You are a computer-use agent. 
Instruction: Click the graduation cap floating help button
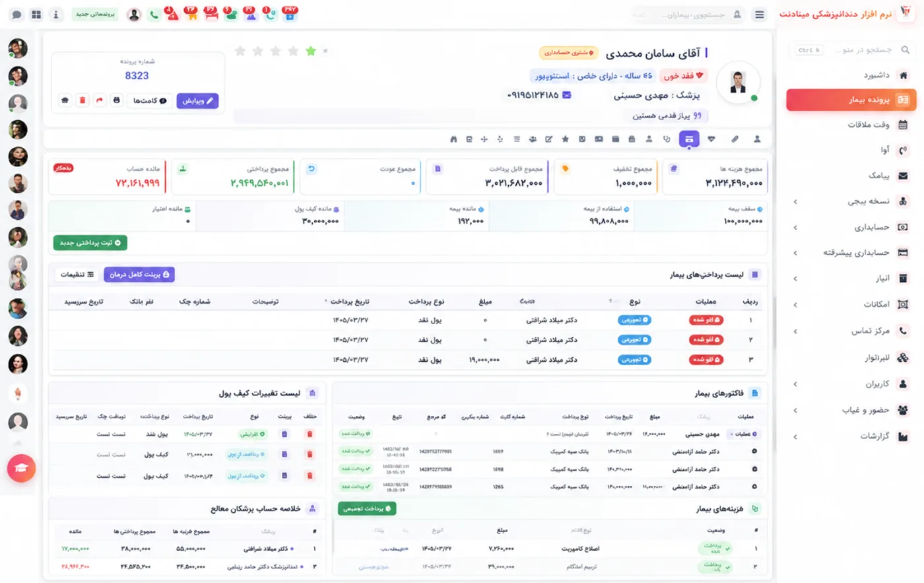coord(21,468)
